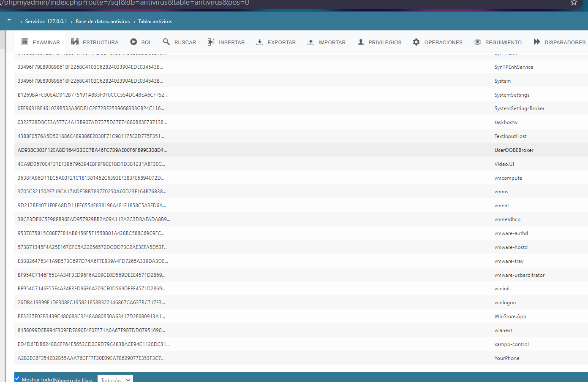588x392 pixels.
Task: Click the Importar upload icon
Action: (x=311, y=42)
